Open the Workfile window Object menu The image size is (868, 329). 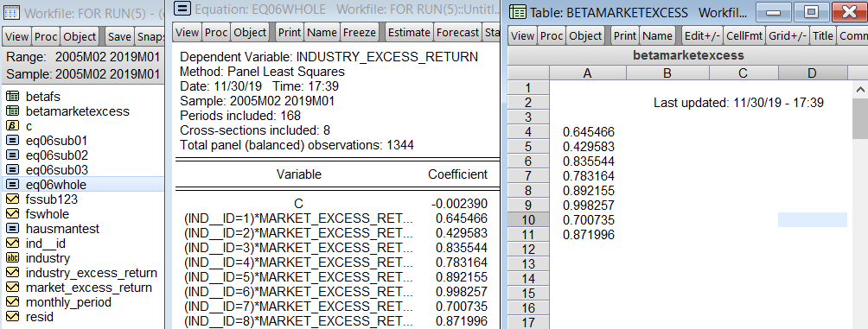[80, 36]
